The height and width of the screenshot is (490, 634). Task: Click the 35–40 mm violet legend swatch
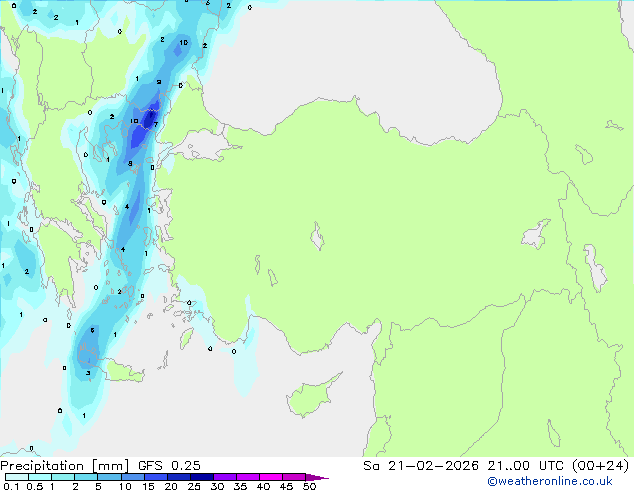tap(248, 477)
